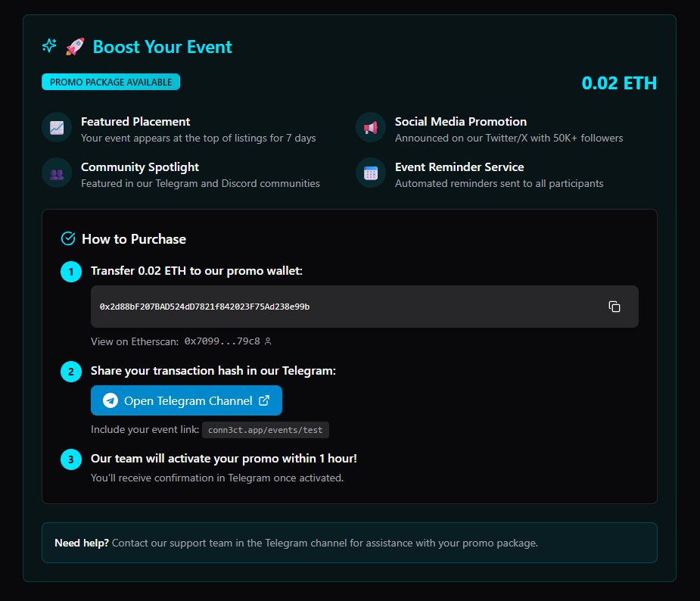
Task: Click the Social Media Promotion megaphone icon
Action: [371, 128]
